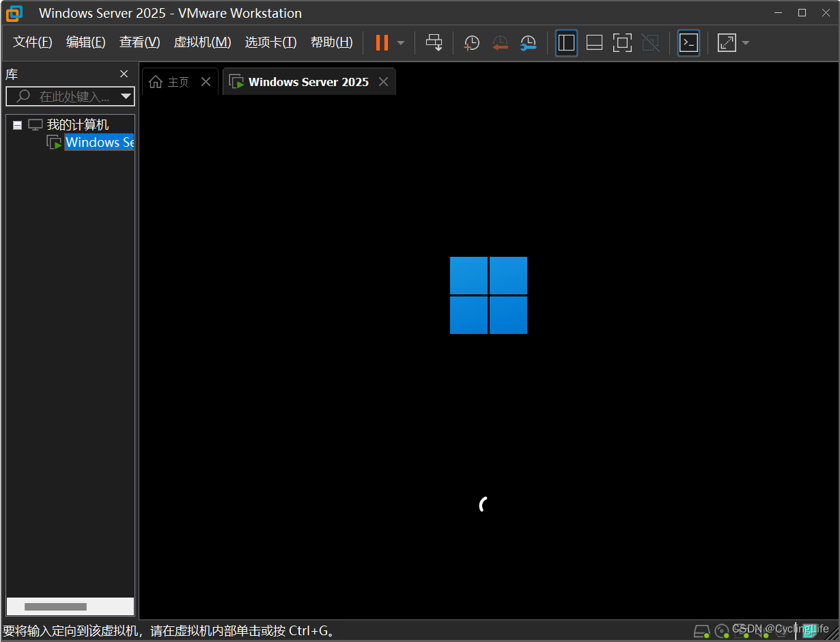Close the 主页 tab
The width and height of the screenshot is (840, 642).
point(206,82)
